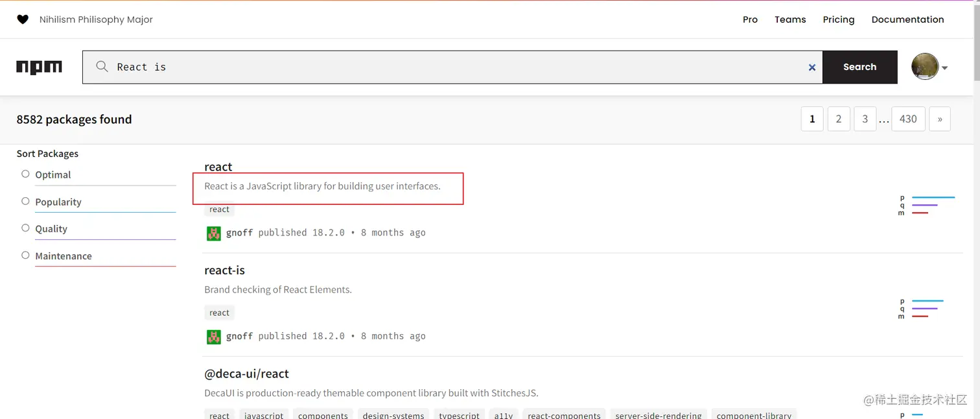Click the black heart icon
The height and width of the screenshot is (419, 980).
23,19
